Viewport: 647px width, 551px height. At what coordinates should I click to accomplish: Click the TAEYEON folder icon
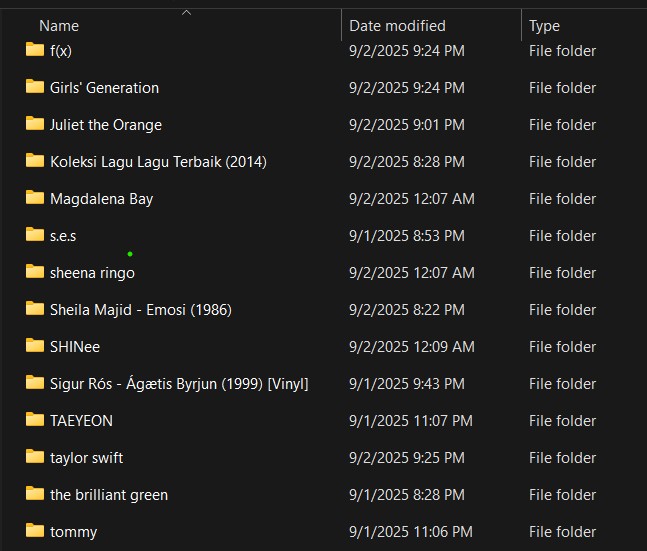tap(35, 419)
